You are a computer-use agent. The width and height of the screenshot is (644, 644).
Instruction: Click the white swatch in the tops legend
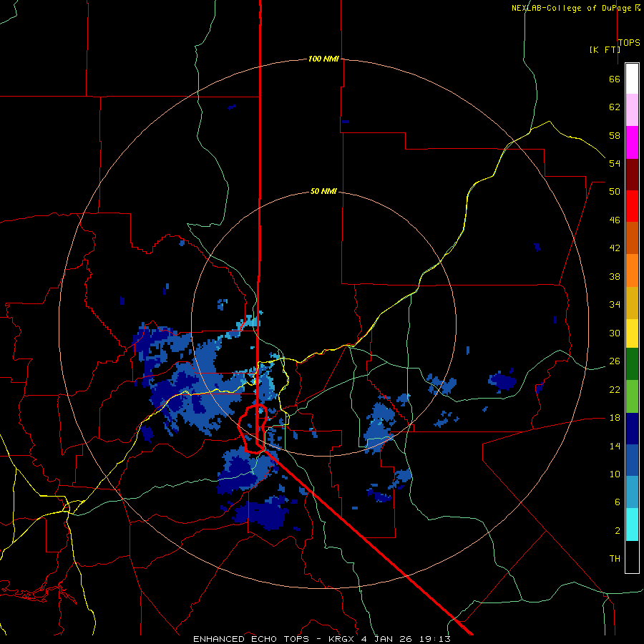point(632,79)
